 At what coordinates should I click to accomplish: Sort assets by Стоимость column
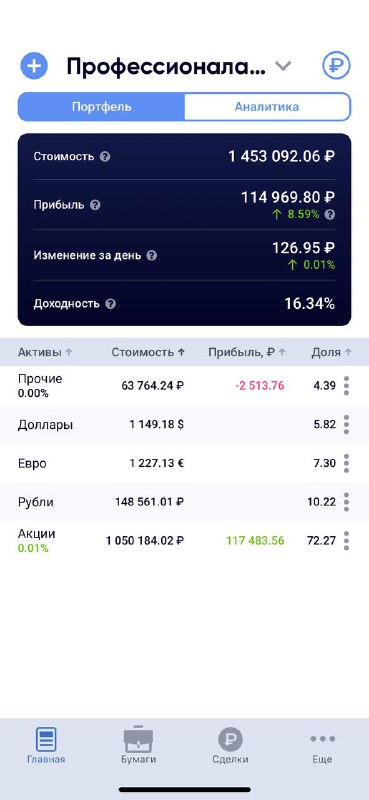pyautogui.click(x=148, y=352)
